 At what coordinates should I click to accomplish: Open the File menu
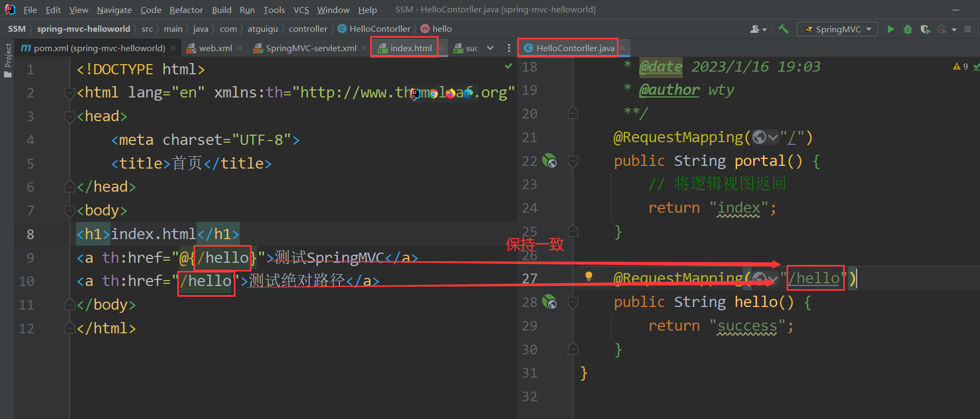pos(30,10)
